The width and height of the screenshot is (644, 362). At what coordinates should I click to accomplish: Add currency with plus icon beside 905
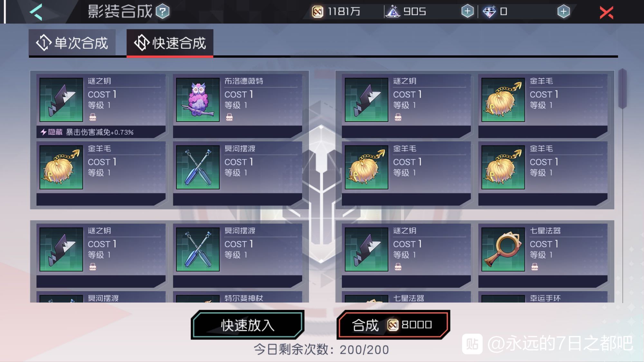467,12
